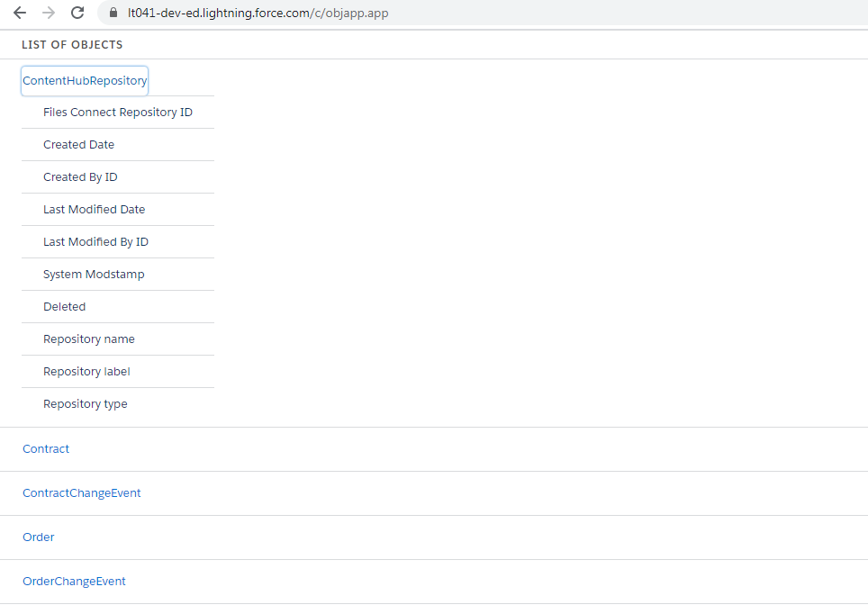Select the Repository type field

tap(85, 403)
